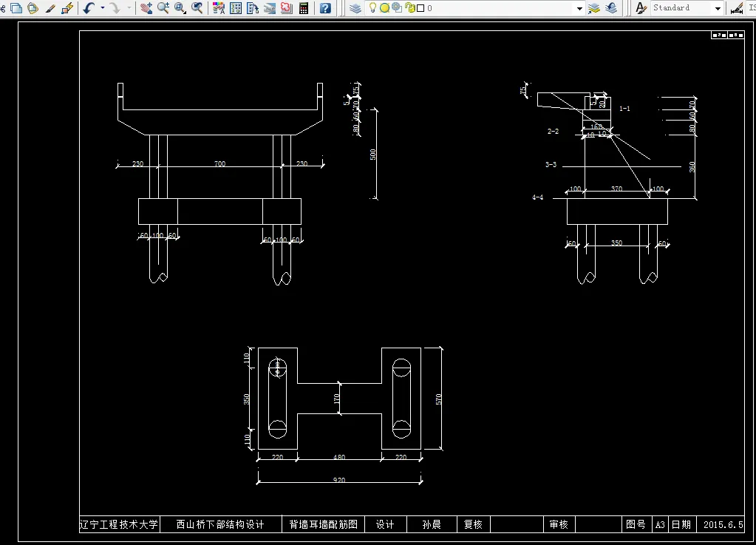Activate Zoom Realtime magnifier
Screen dimensions: 756x545
(x=163, y=7)
